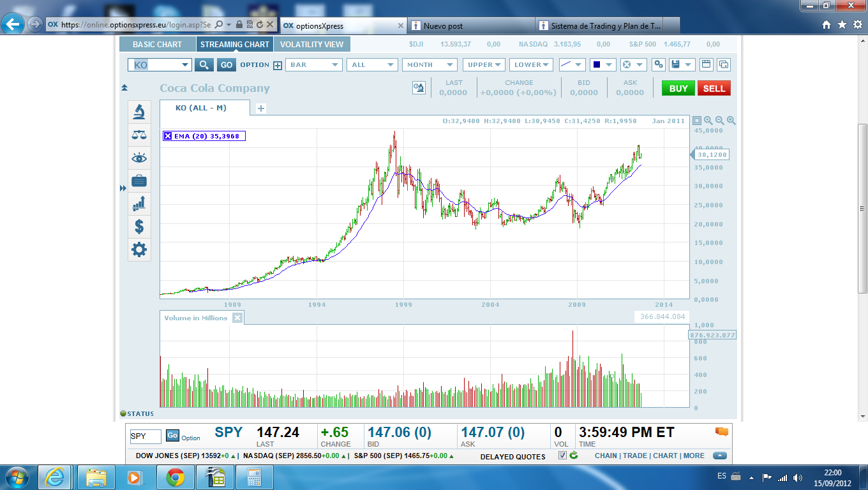
Task: Click the detach chart window icon
Action: [x=724, y=64]
